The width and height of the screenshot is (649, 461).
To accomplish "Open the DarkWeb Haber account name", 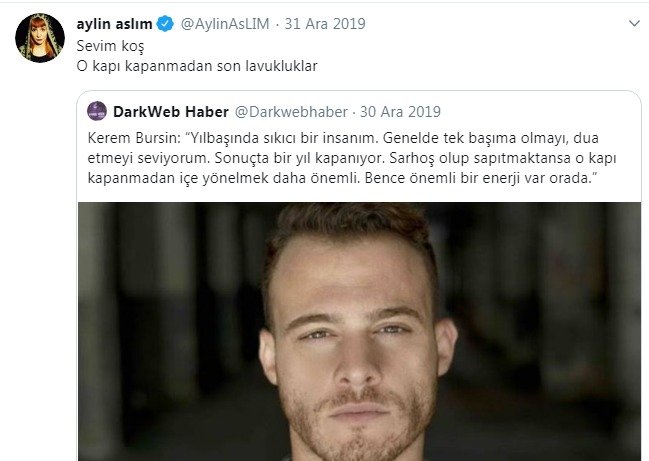I will click(x=171, y=112).
